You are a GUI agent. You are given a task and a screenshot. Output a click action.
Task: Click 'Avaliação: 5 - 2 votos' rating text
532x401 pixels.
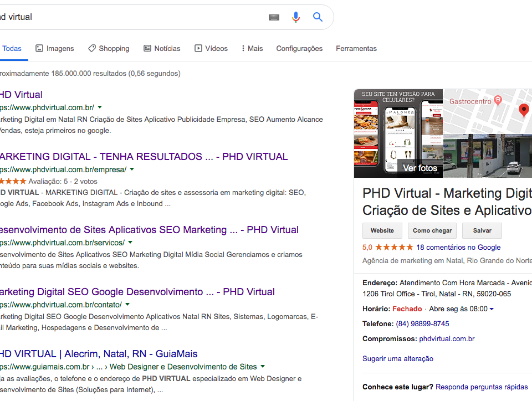pyautogui.click(x=63, y=181)
